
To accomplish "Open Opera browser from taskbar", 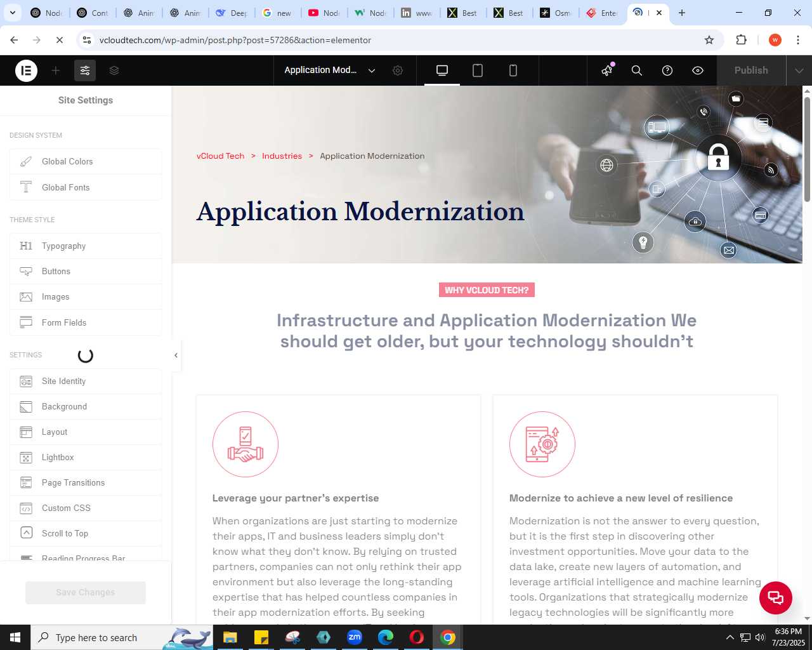I will coord(417,637).
